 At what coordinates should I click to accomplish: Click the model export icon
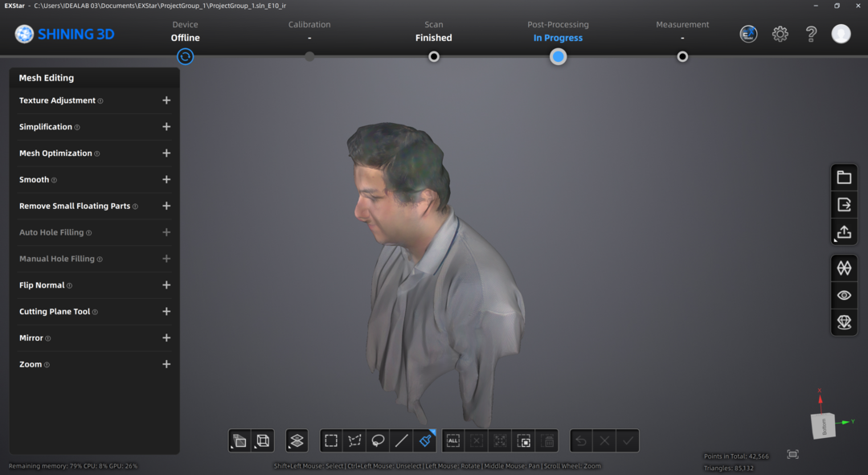(844, 204)
